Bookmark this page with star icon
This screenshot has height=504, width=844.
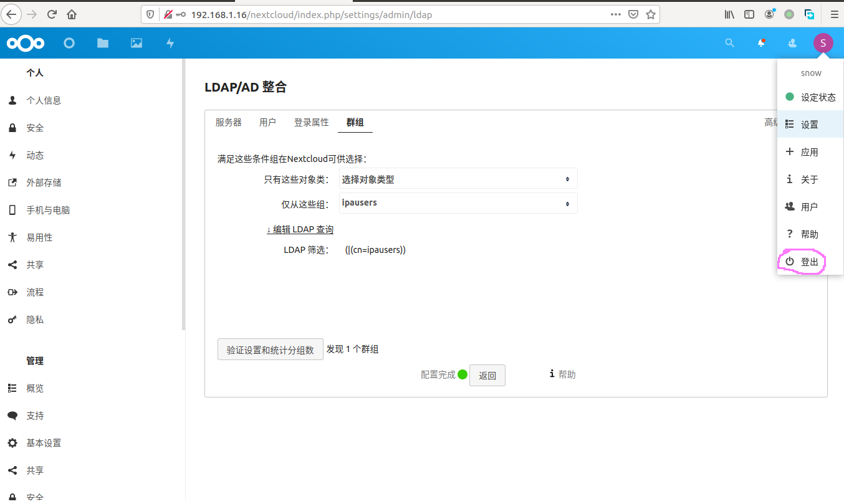pyautogui.click(x=650, y=14)
